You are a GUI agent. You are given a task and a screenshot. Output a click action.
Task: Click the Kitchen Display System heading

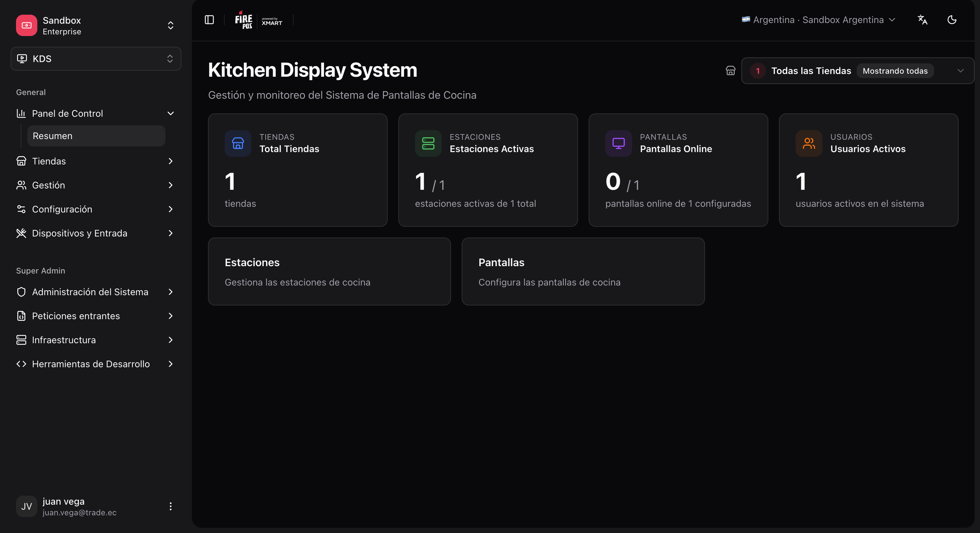tap(313, 70)
